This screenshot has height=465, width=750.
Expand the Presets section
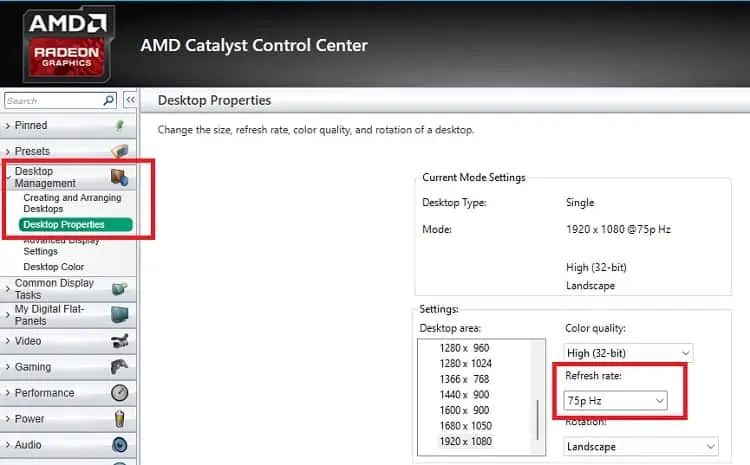click(x=68, y=151)
